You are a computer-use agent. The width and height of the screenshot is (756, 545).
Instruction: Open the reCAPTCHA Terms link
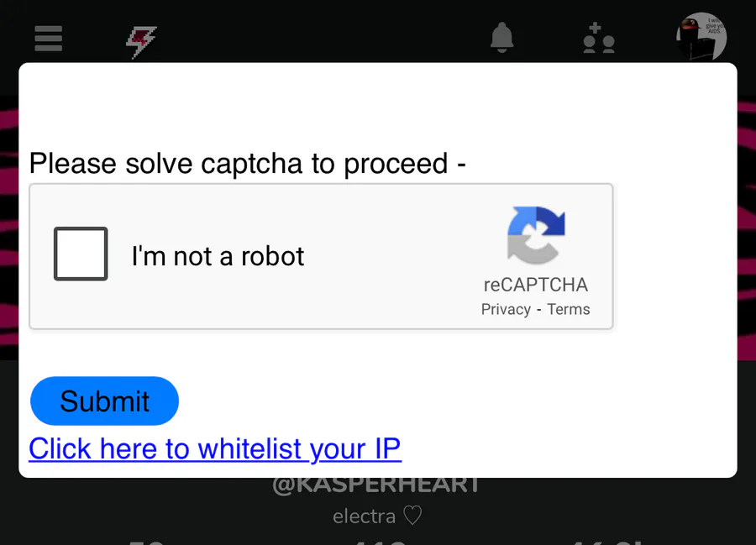click(569, 309)
